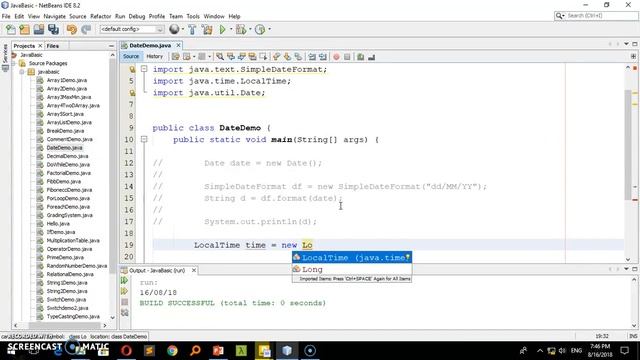
Task: Collapse the Source Packages tree node
Action: point(14,63)
